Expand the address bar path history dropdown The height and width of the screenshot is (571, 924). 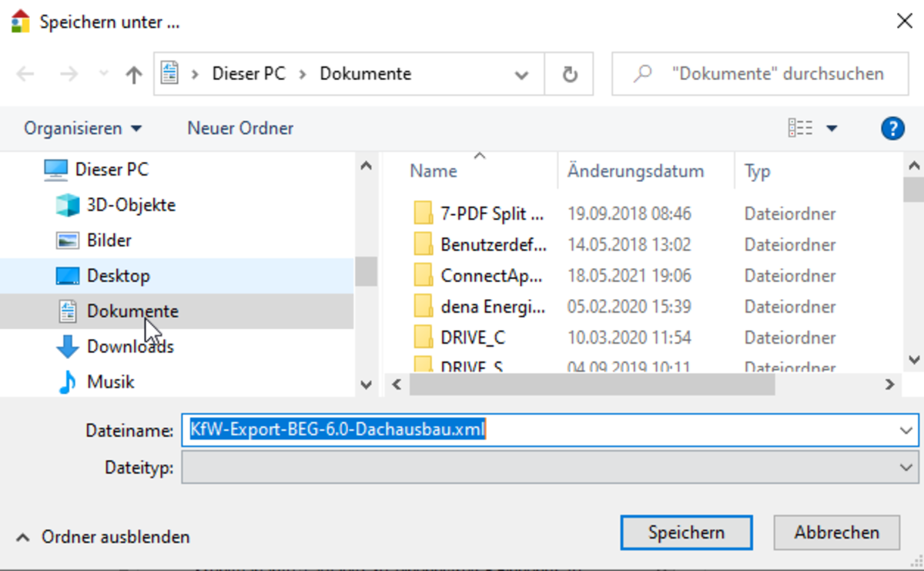[x=521, y=75]
